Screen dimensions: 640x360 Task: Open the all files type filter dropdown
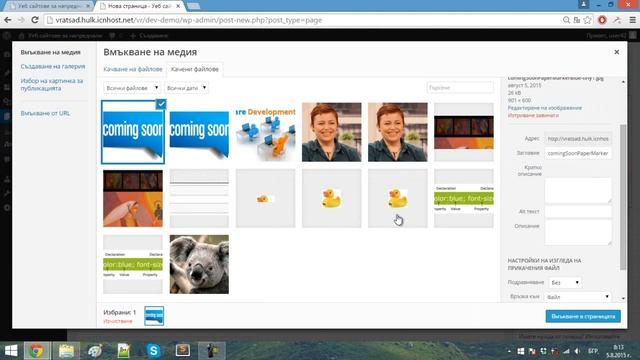click(132, 88)
